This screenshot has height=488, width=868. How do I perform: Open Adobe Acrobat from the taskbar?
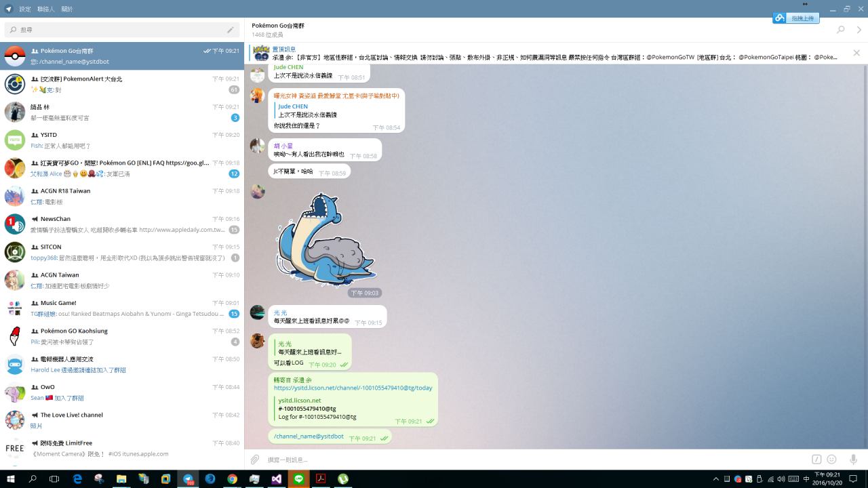coord(321,479)
